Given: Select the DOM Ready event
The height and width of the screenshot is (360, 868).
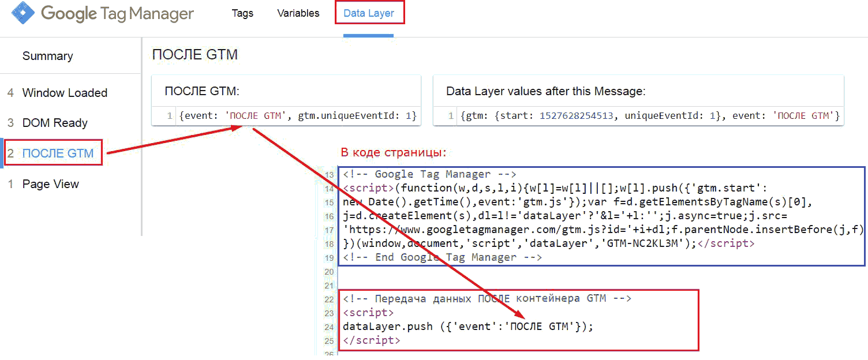Looking at the screenshot, I should pos(55,123).
